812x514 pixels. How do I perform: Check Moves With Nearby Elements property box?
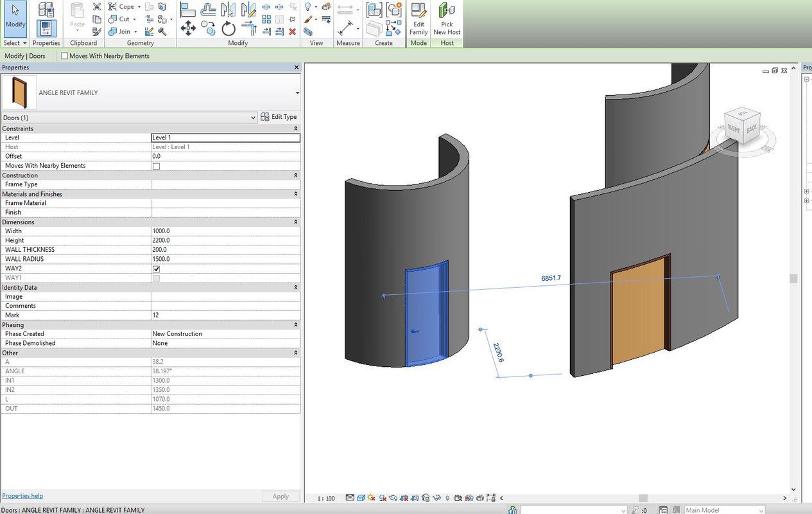[156, 166]
